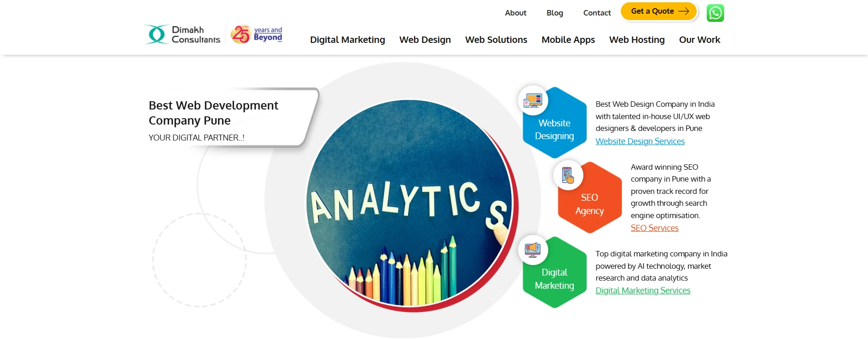Click the Dimakh Consultants logo
Viewport: 868px width, 339px height.
tap(183, 35)
